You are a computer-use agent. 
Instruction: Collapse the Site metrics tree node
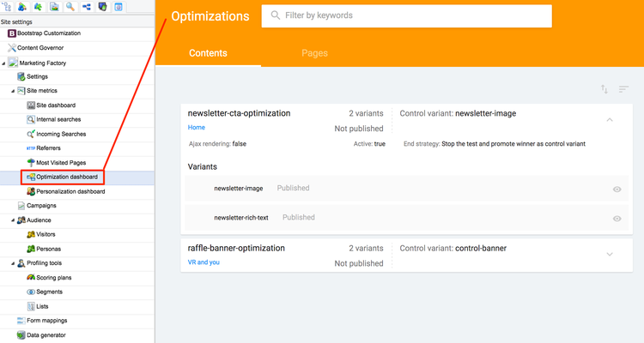pos(13,91)
